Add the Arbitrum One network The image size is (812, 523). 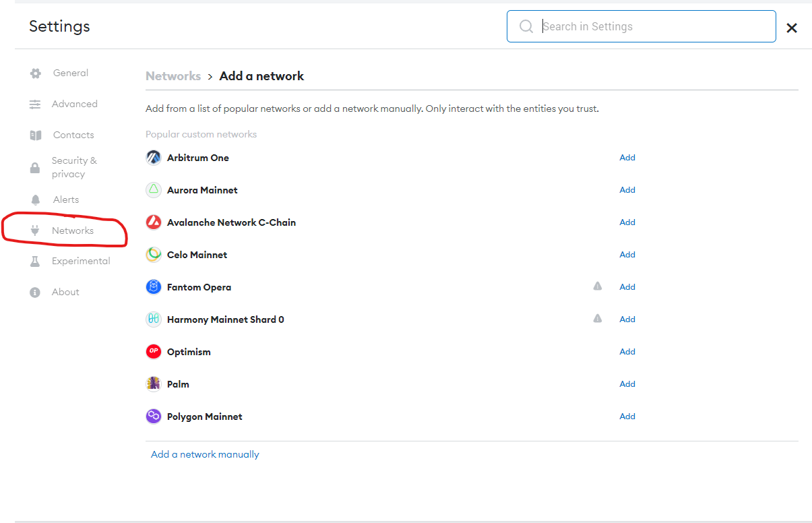[x=627, y=158]
